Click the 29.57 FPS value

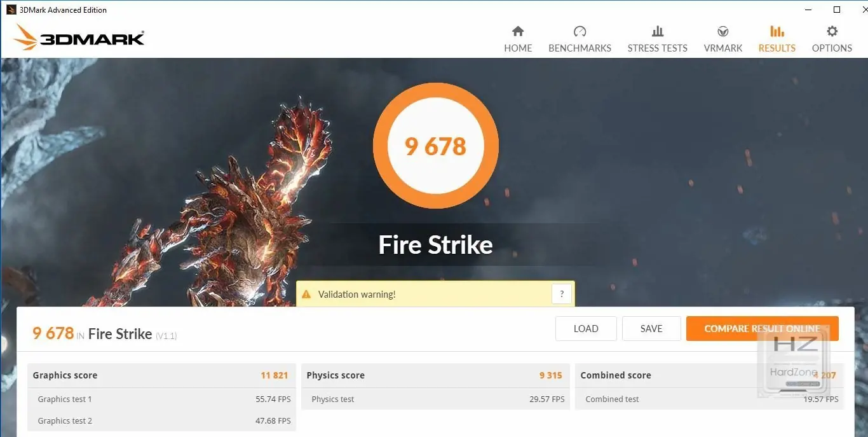click(547, 399)
